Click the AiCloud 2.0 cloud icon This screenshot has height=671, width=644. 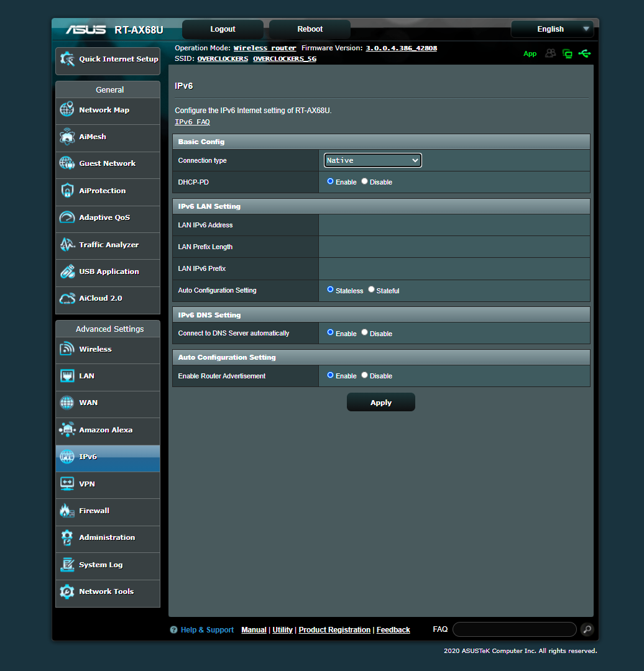point(67,298)
